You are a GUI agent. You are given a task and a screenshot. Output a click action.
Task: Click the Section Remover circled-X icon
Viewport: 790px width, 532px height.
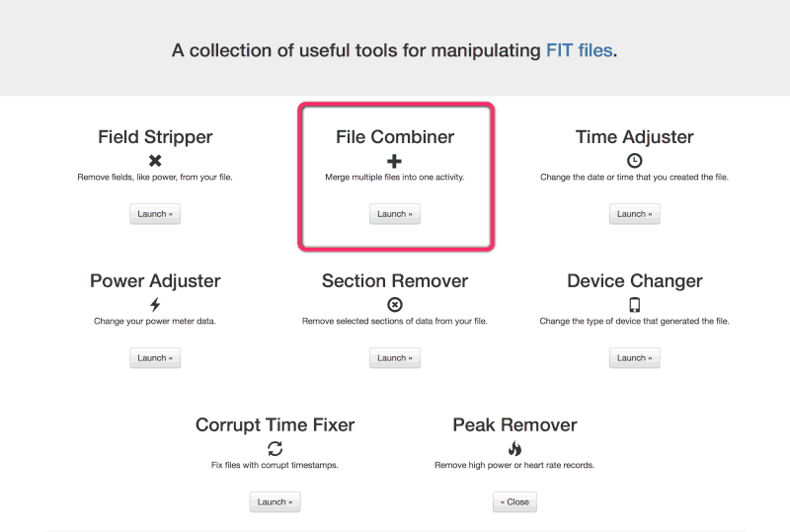tap(395, 305)
